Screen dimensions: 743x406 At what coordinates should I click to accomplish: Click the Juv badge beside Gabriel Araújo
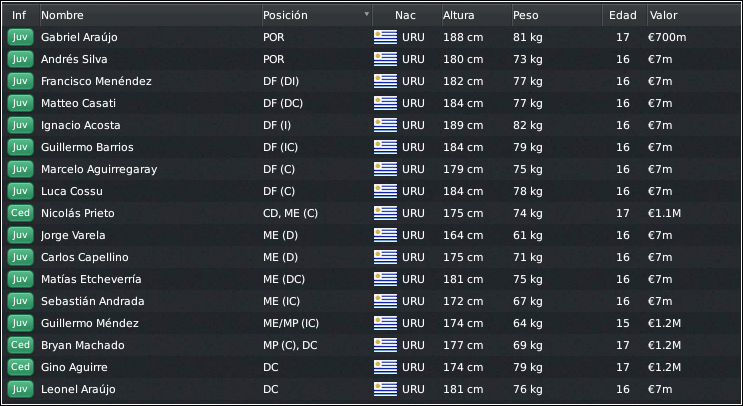coord(20,37)
